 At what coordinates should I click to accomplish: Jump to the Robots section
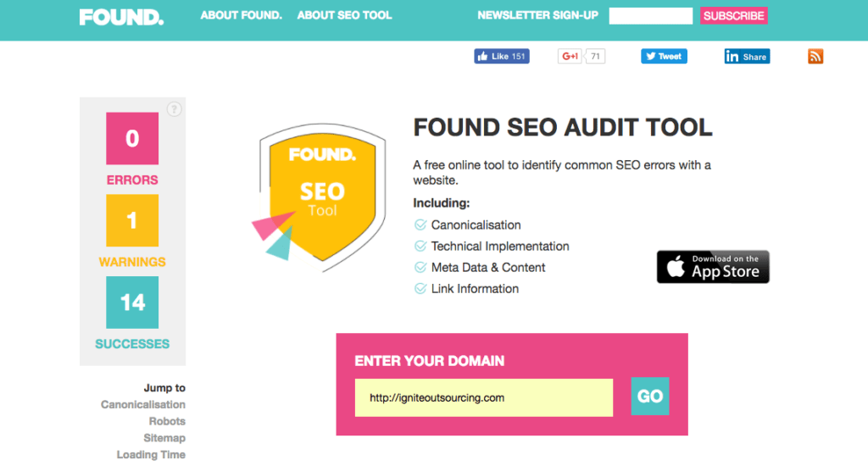coord(167,421)
